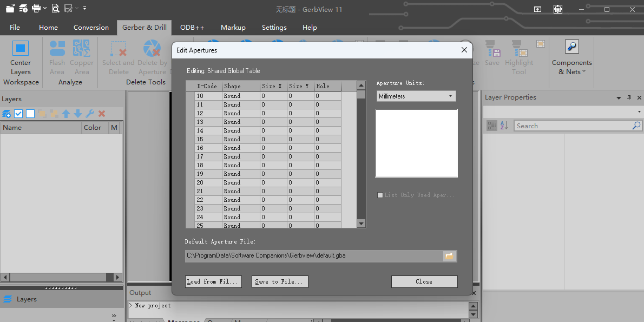
Task: Click the Save to File button
Action: 280,281
